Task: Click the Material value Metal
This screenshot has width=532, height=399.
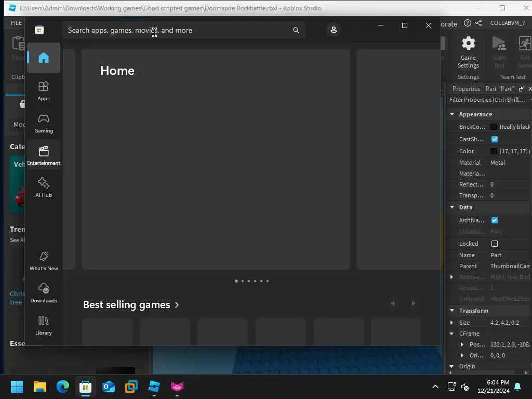Action: tap(497, 163)
